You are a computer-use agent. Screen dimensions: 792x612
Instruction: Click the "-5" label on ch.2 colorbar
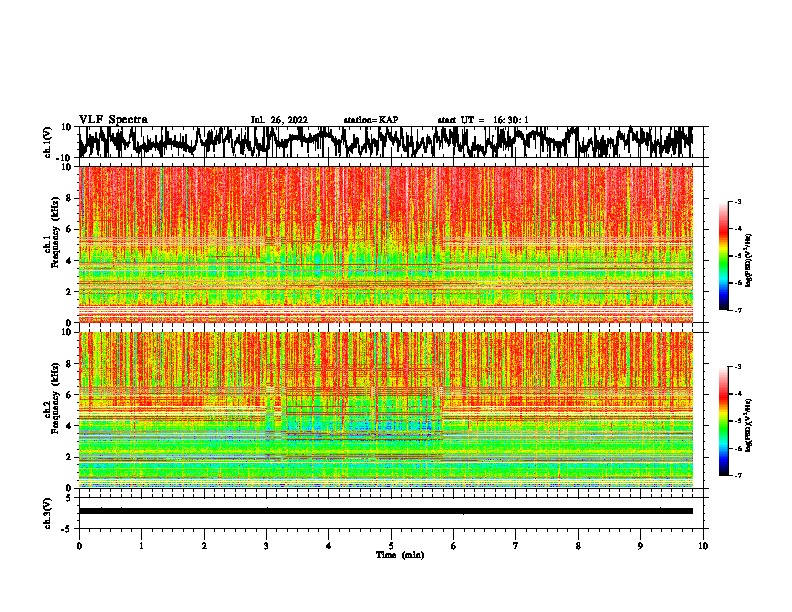pos(737,421)
